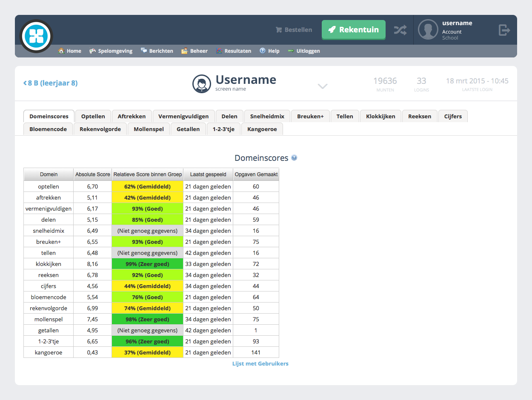Switch to the Optellen tab
532x400 pixels.
(x=93, y=116)
